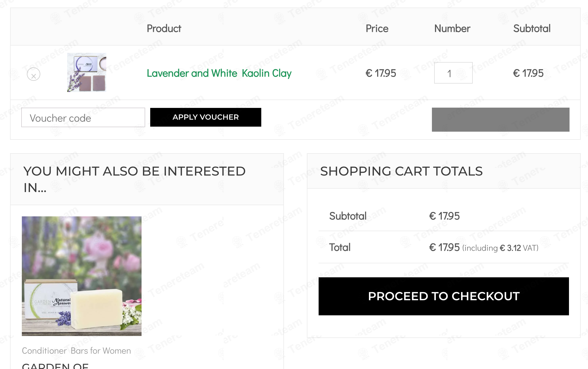This screenshot has width=588, height=369.
Task: Click the grey unlabeled button beside the voucher row
Action: (x=500, y=120)
